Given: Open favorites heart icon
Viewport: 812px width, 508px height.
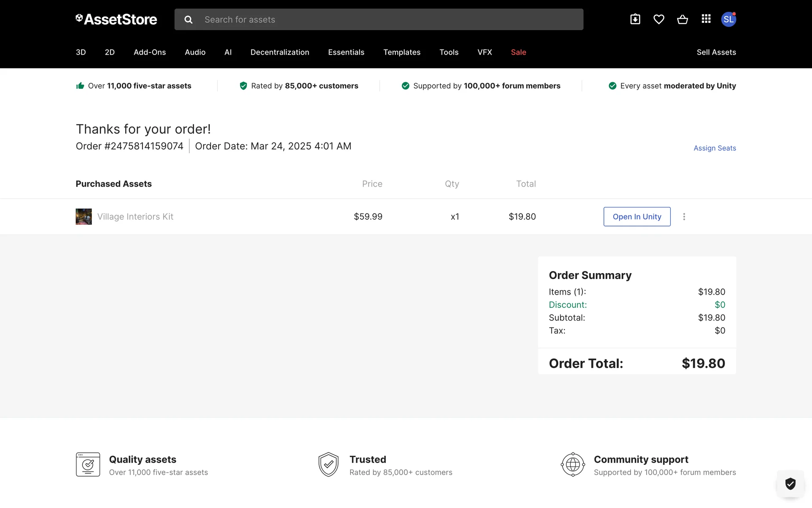Looking at the screenshot, I should [659, 19].
